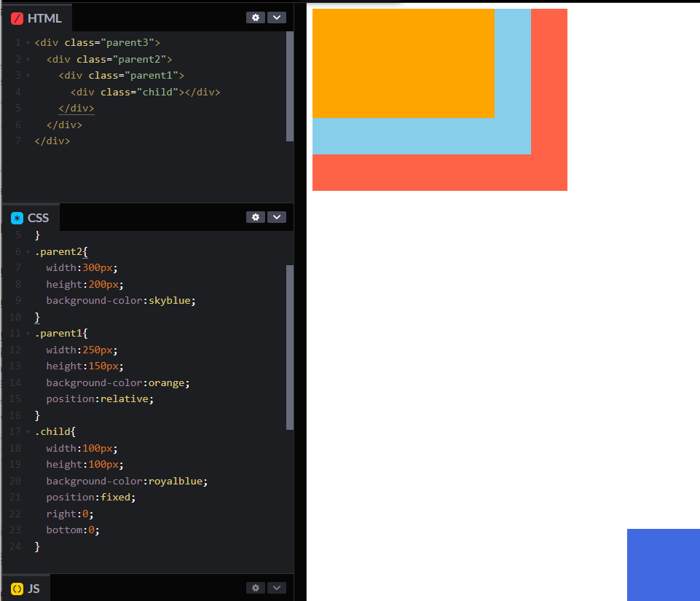Click the position:relative declaration
Viewport: 700px width, 601px height.
pyautogui.click(x=100, y=398)
